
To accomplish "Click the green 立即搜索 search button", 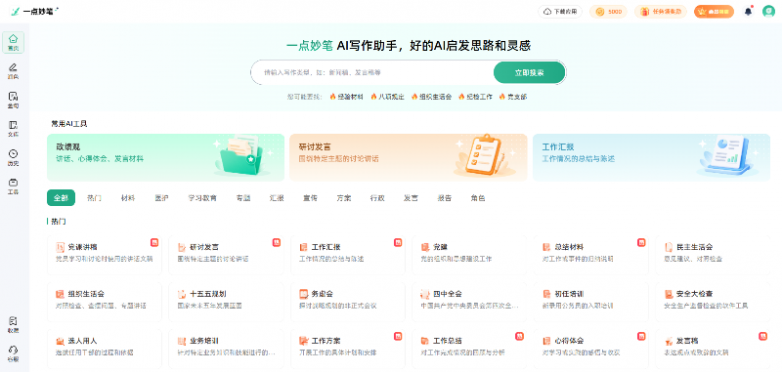I will [x=529, y=73].
